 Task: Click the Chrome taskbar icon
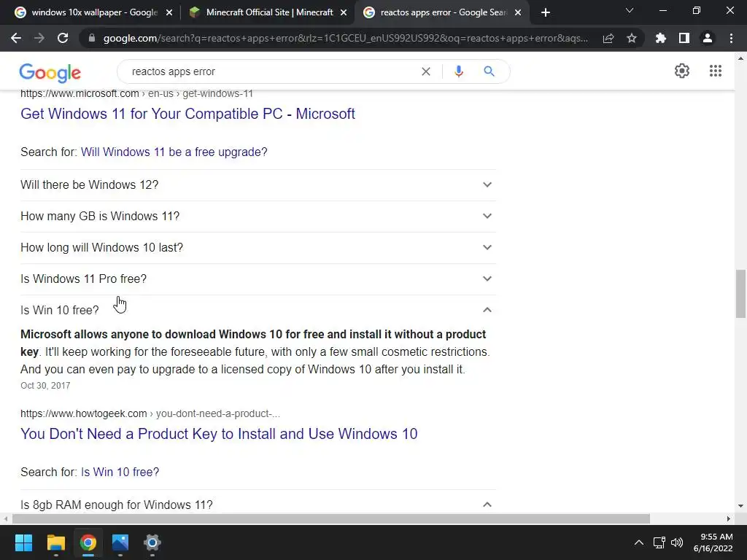[88, 542]
